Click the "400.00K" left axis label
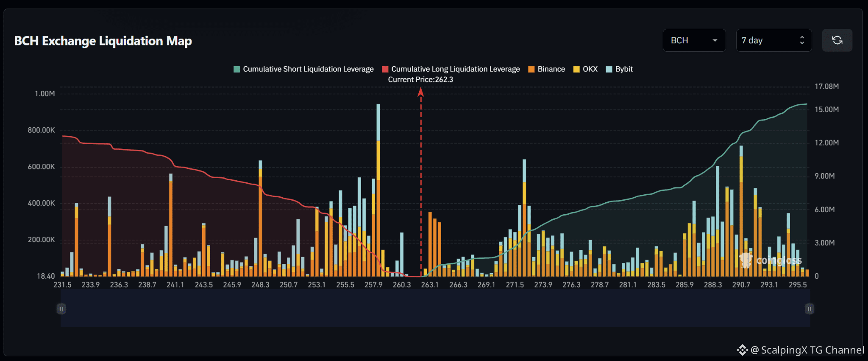The height and width of the screenshot is (361, 868). 42,203
